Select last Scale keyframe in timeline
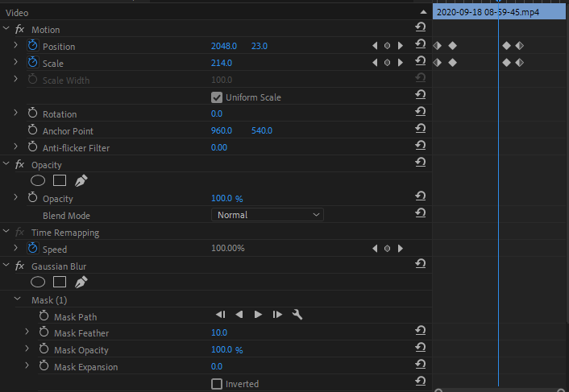The width and height of the screenshot is (569, 392). 520,62
